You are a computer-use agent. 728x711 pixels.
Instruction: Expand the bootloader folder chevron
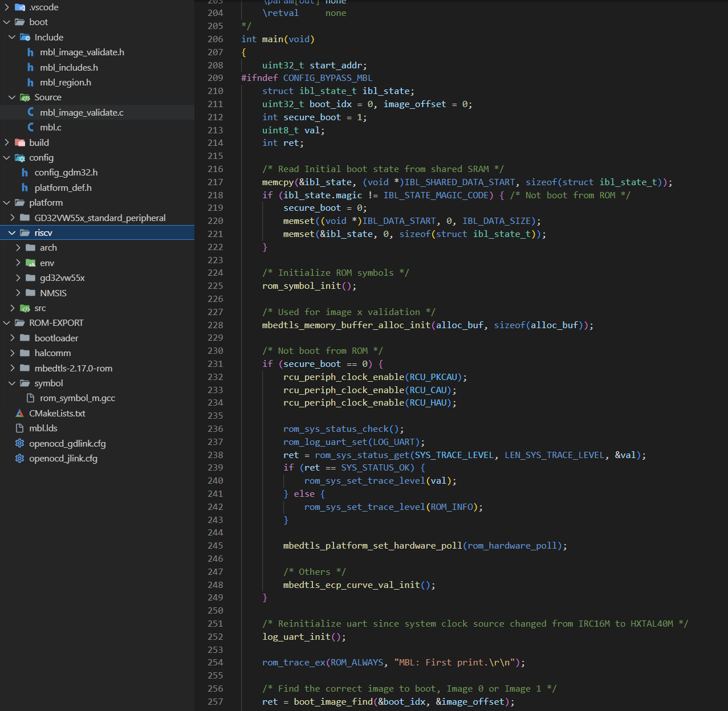12,338
